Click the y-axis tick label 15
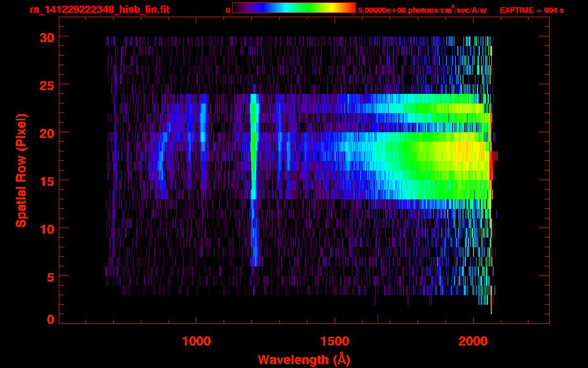Image resolution: width=588 pixels, height=368 pixels. (x=46, y=181)
